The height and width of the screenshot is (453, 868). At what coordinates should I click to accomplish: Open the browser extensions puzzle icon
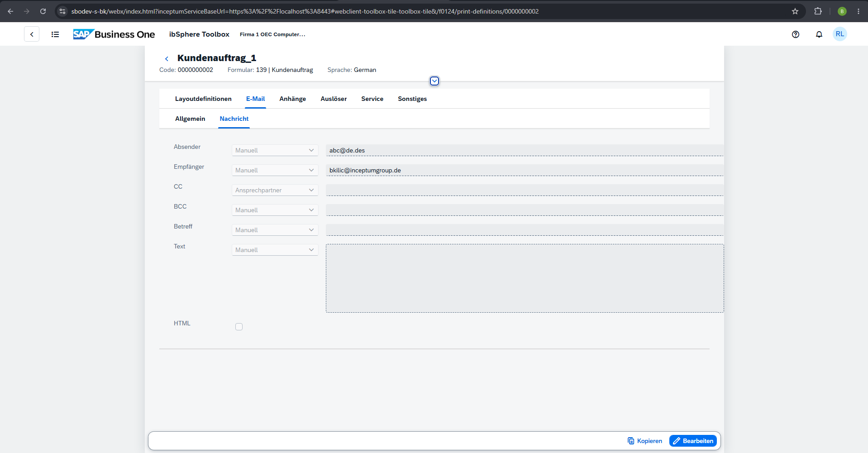(818, 11)
